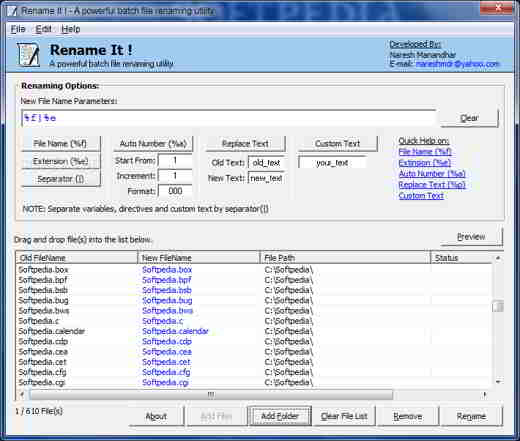Click the horizontal scrollbar thumb of file list
520x441 pixels.
tap(211, 395)
